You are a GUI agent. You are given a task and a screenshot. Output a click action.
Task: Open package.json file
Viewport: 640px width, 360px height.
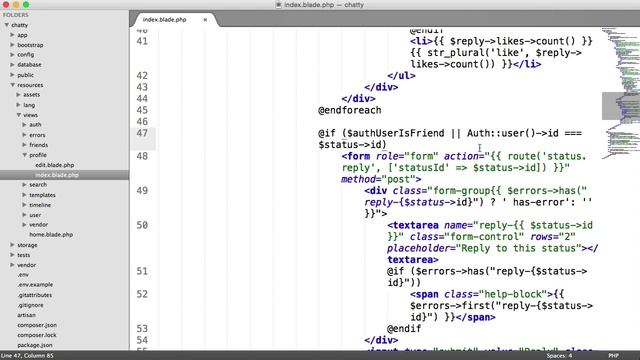[x=35, y=345]
